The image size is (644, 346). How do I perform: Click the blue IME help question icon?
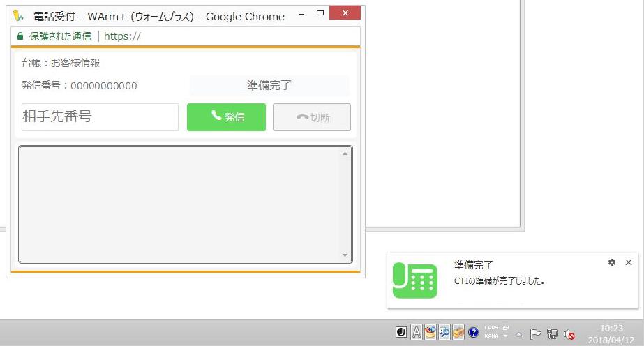[474, 332]
